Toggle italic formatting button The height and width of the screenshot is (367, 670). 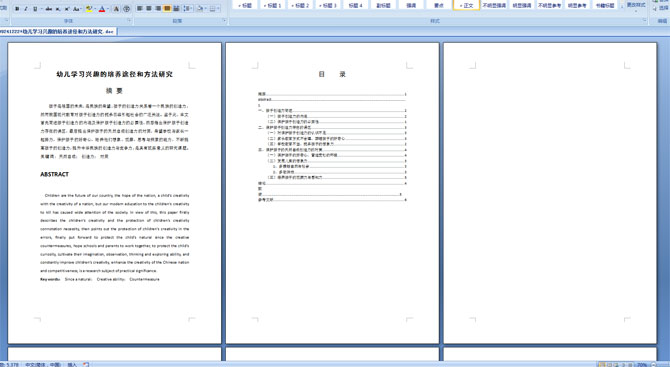click(26, 9)
